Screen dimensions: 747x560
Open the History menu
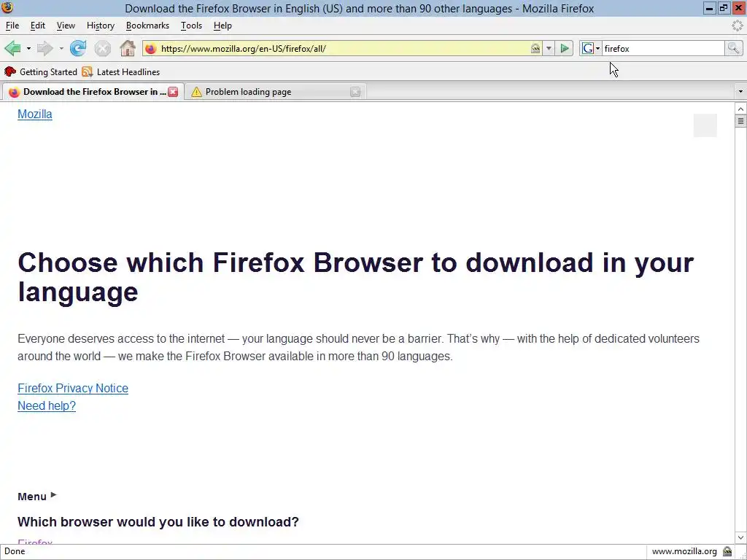tap(101, 26)
